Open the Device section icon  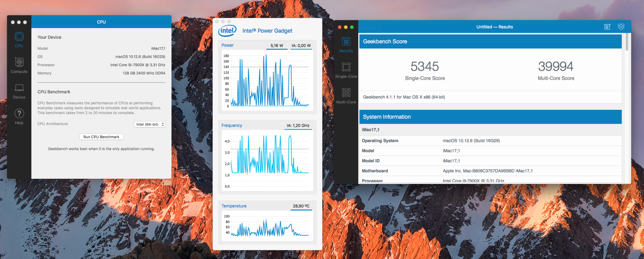(19, 88)
